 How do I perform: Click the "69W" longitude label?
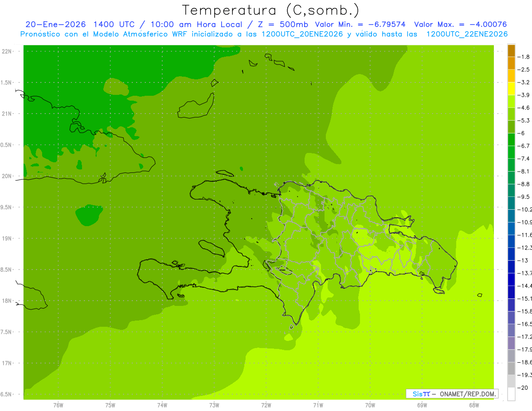(422, 405)
